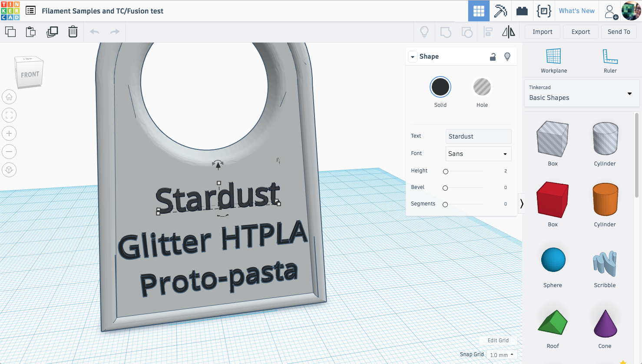Open the Basic Shapes library dropdown
The width and height of the screenshot is (642, 364).
(x=582, y=93)
